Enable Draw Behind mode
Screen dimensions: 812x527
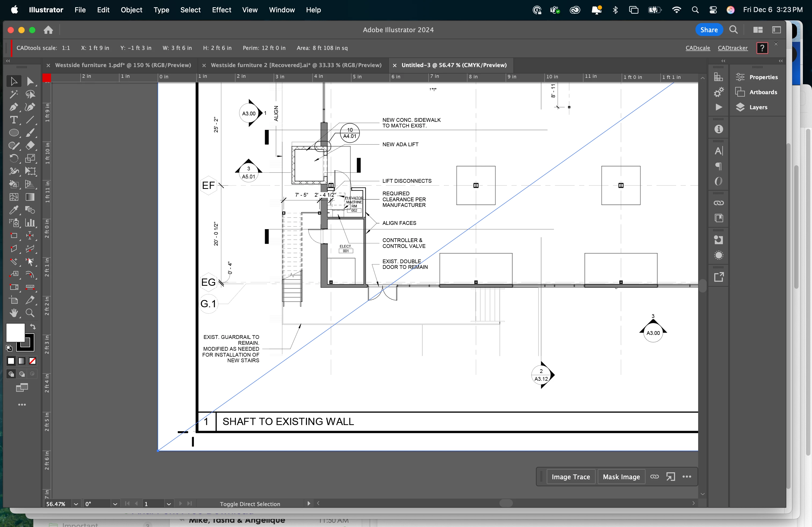[x=22, y=374]
